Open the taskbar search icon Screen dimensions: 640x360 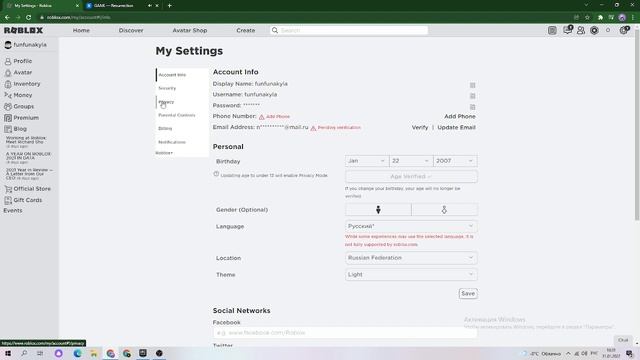point(24,353)
